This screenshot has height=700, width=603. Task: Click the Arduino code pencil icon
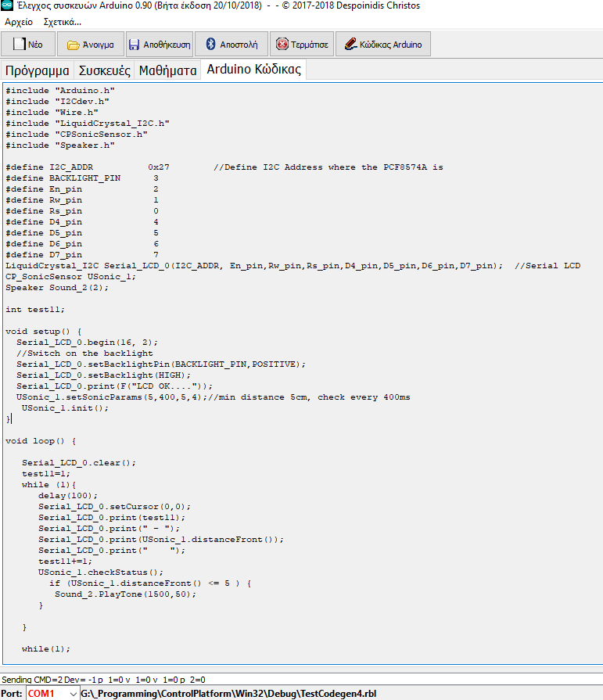point(351,44)
